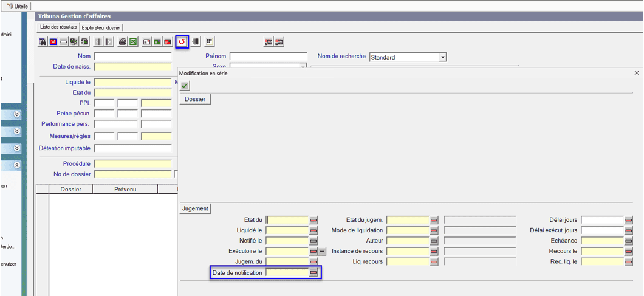Click red minus beside 'Notifié le'
The image size is (644, 296).
[313, 241]
